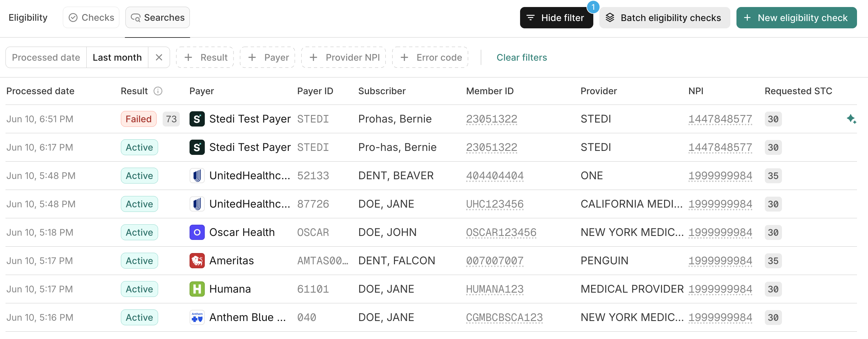Click the Anthem Blue logo icon
868x339 pixels.
[197, 317]
